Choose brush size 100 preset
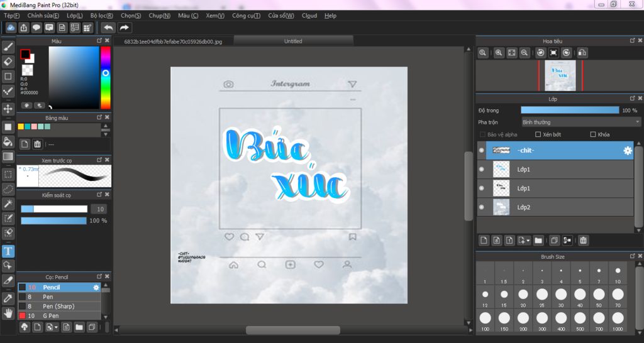 click(x=485, y=320)
